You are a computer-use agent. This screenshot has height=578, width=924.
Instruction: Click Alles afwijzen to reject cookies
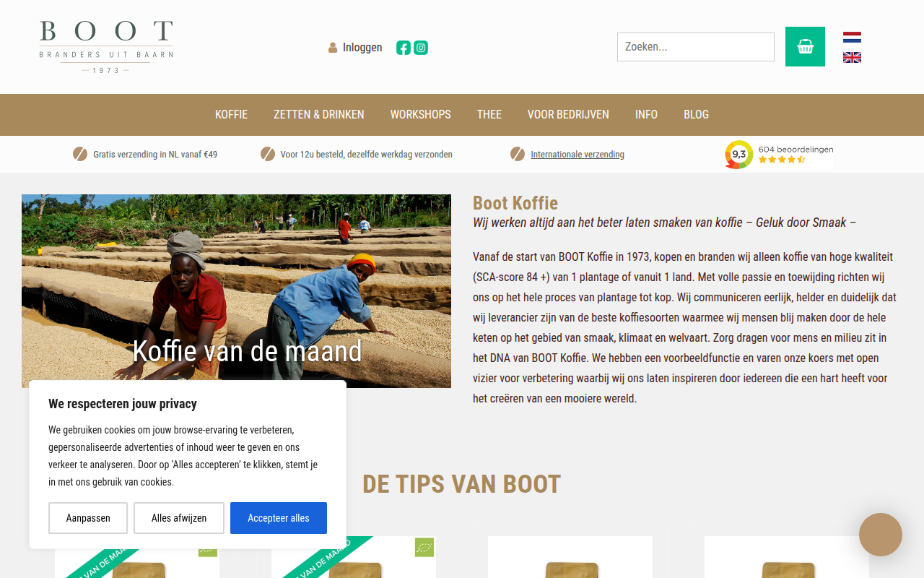tap(179, 518)
